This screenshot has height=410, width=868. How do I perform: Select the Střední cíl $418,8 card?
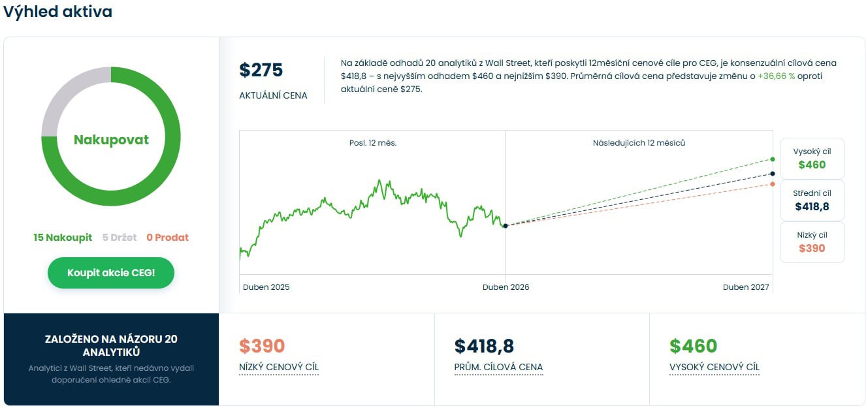[x=812, y=200]
